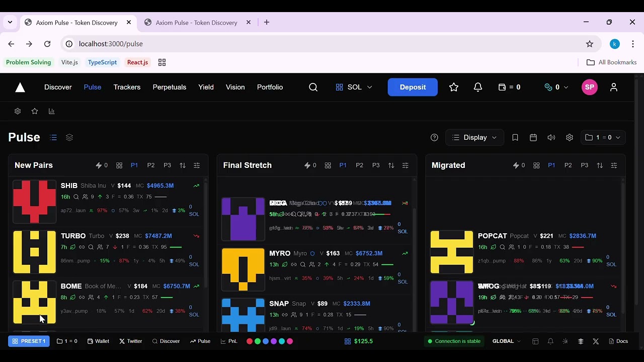Image resolution: width=644 pixels, height=362 pixels.
Task: Click the SHIB token thumbnail
Action: tap(35, 202)
